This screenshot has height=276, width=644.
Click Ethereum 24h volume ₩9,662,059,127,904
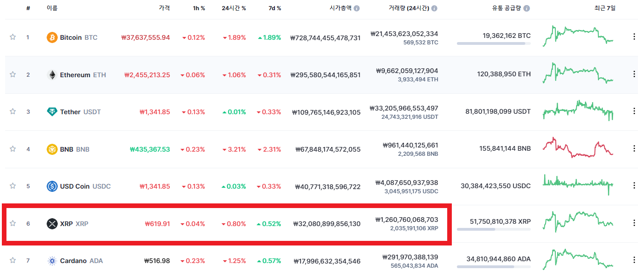pos(407,71)
